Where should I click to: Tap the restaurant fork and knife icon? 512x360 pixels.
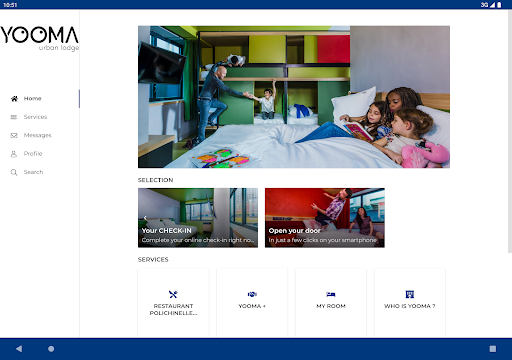[x=173, y=294]
